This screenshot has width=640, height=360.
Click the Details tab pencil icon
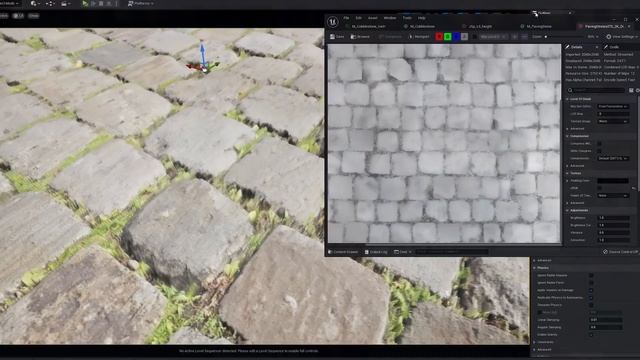567,47
